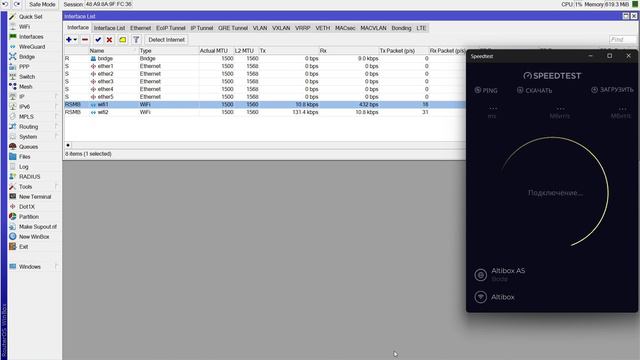Open the PPP menu
This screenshot has height=360, width=640.
coord(24,67)
